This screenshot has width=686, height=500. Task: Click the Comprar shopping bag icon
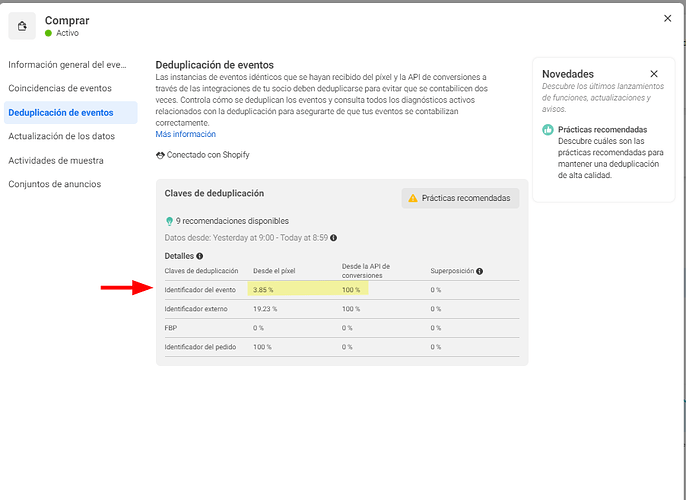tap(22, 26)
